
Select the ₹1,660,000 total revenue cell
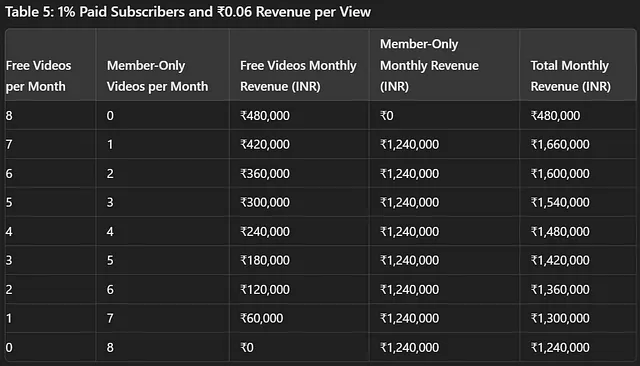pos(560,144)
